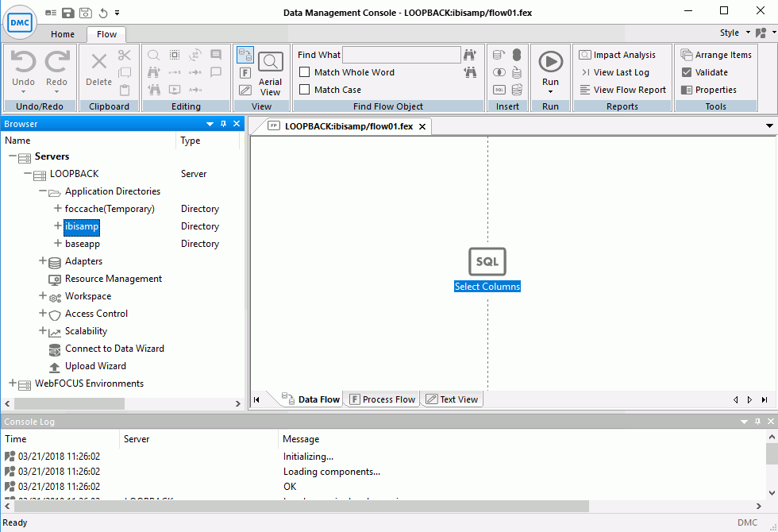Select the Text View pencil icon in View group
The height and width of the screenshot is (532, 778).
[245, 90]
